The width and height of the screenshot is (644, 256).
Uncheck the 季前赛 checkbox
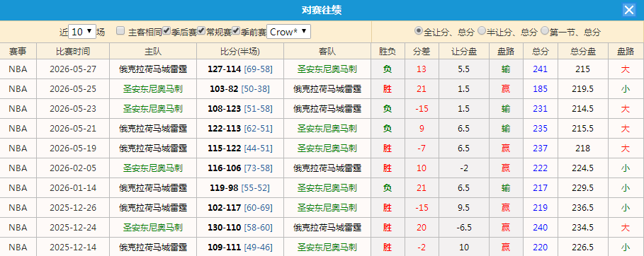pyautogui.click(x=236, y=30)
